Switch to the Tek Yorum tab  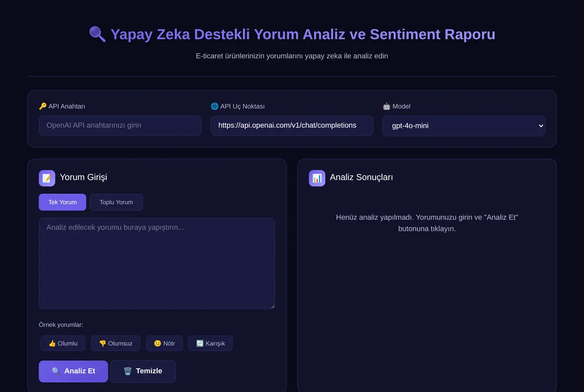point(62,202)
